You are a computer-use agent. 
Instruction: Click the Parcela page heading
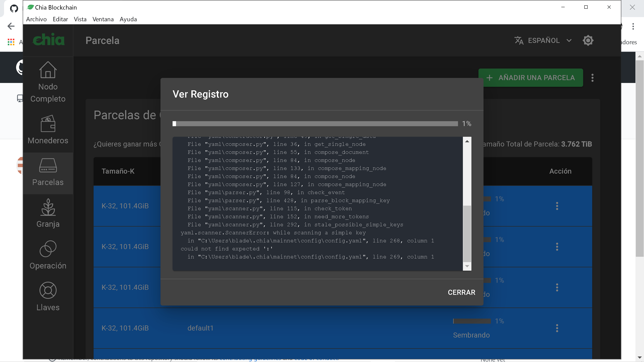tap(102, 40)
